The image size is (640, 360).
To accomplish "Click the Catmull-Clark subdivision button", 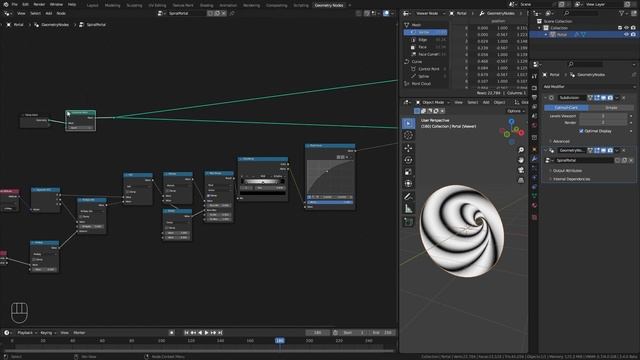I will click(x=567, y=107).
